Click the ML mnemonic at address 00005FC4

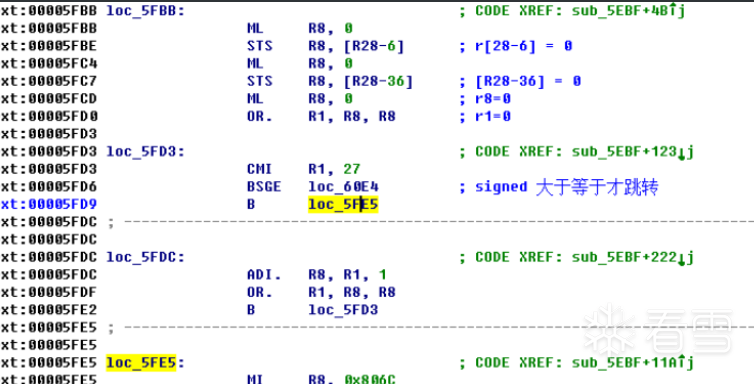click(x=255, y=63)
